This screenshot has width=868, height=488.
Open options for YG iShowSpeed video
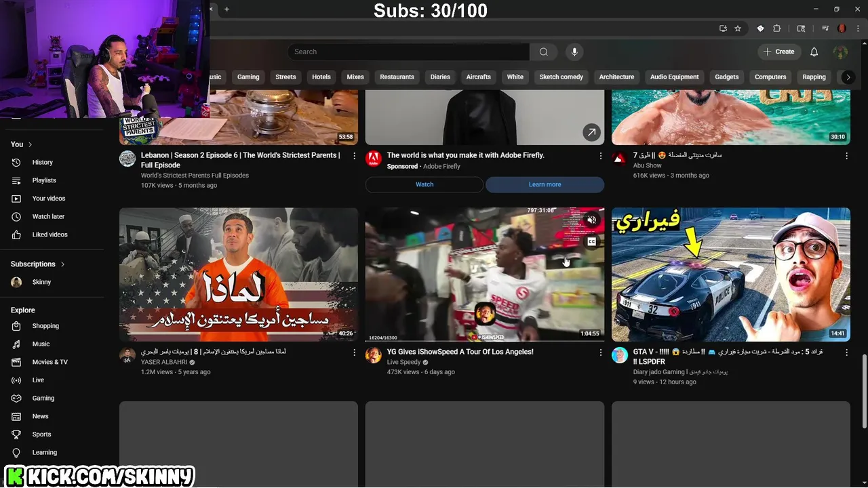(x=600, y=352)
